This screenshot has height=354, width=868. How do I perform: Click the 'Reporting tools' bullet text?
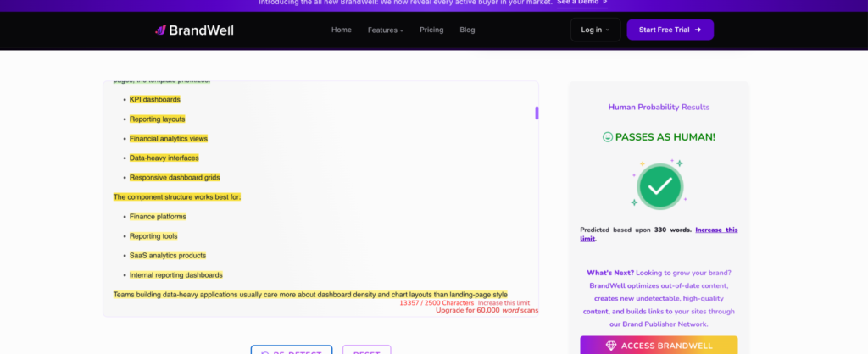click(x=153, y=236)
